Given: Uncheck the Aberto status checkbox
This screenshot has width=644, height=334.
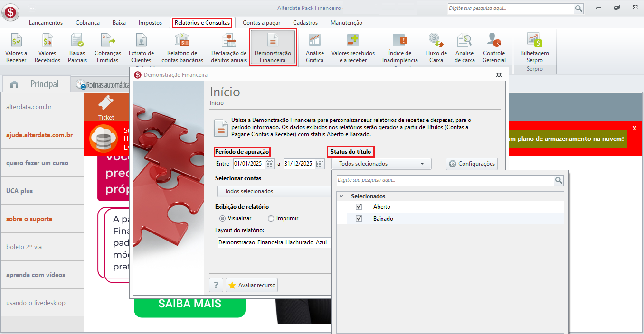Looking at the screenshot, I should (359, 207).
